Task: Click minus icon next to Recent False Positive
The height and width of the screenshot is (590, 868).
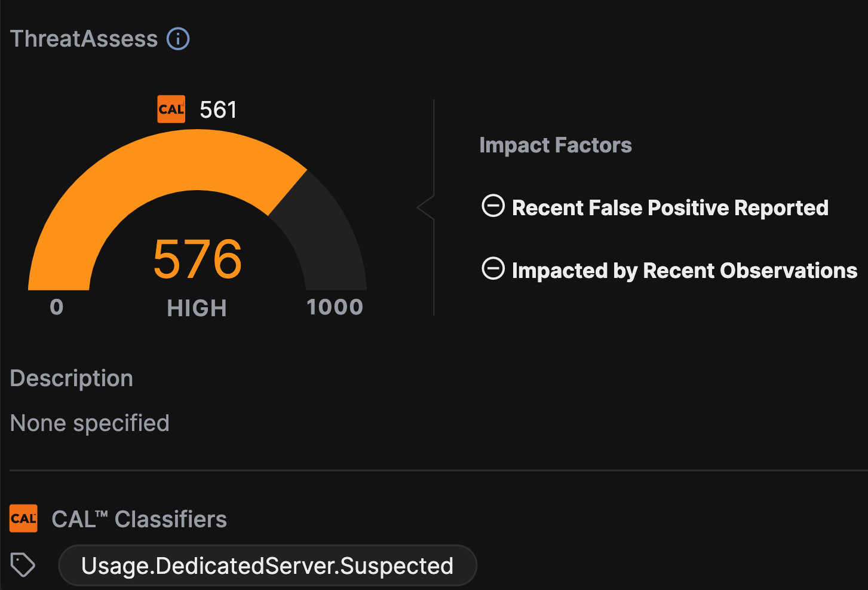Action: point(493,206)
